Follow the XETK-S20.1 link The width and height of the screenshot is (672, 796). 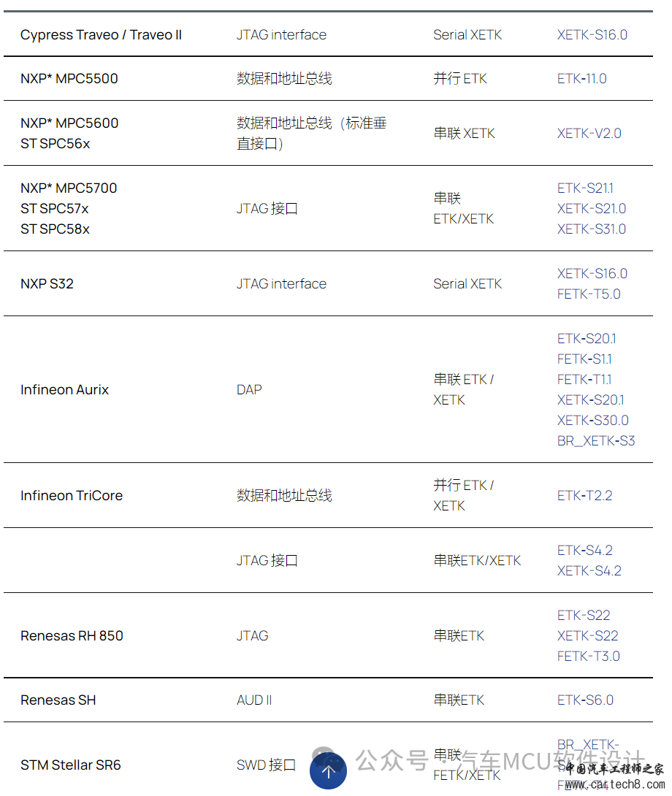[591, 400]
